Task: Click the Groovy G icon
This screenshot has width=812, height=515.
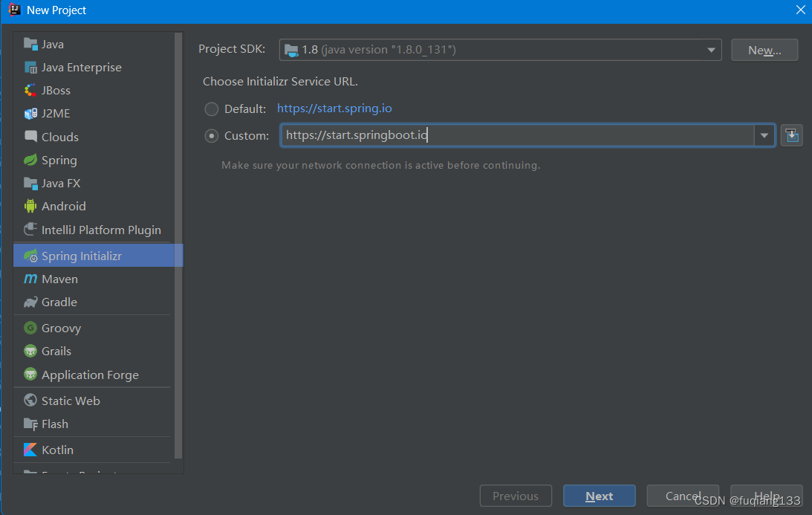Action: (x=30, y=328)
